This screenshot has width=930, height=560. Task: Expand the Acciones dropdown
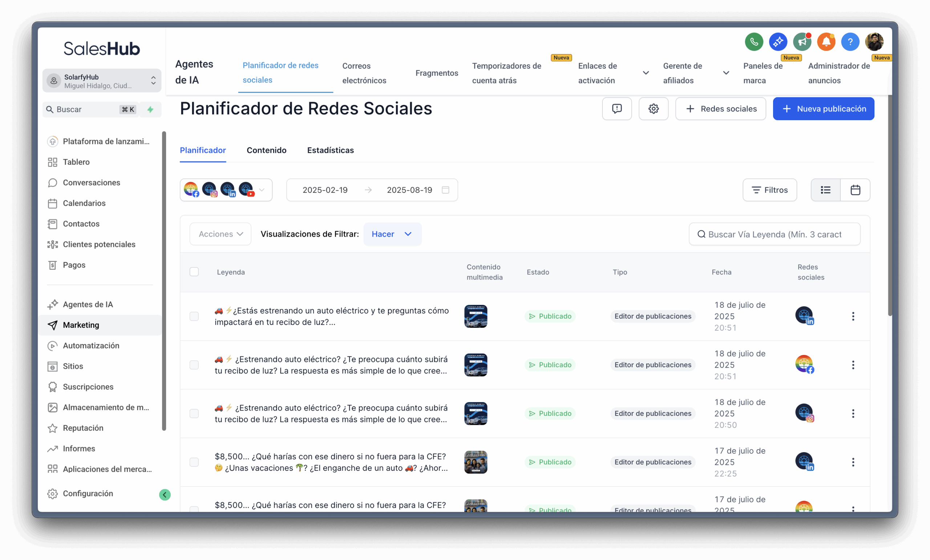(220, 234)
